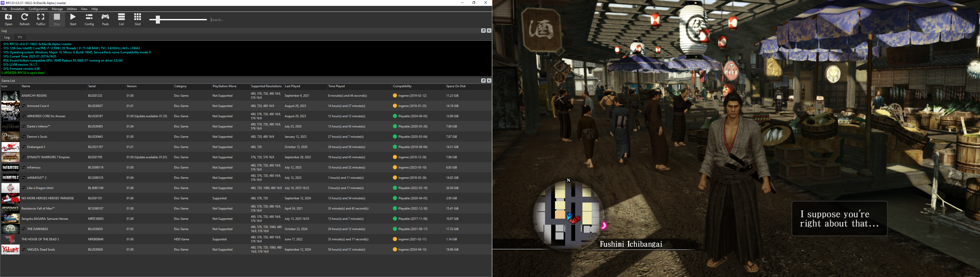
Task: Click the Refresh toolbar icon
Action: [x=25, y=19]
